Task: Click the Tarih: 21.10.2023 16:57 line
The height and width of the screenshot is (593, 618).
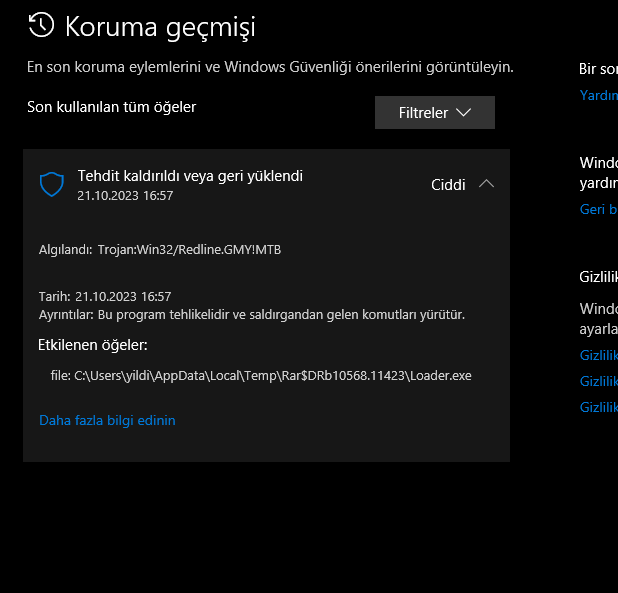Action: click(105, 296)
